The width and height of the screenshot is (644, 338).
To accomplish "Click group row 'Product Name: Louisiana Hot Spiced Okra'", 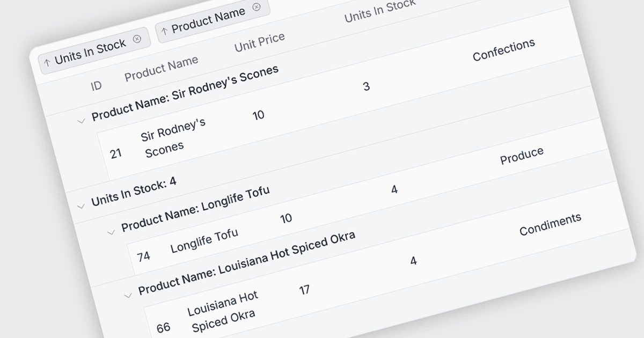I will pyautogui.click(x=246, y=263).
